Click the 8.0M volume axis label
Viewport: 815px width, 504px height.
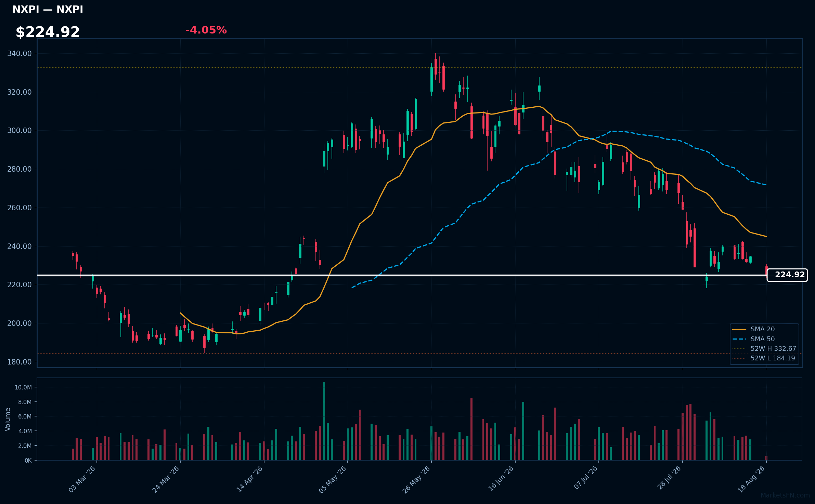[25, 402]
